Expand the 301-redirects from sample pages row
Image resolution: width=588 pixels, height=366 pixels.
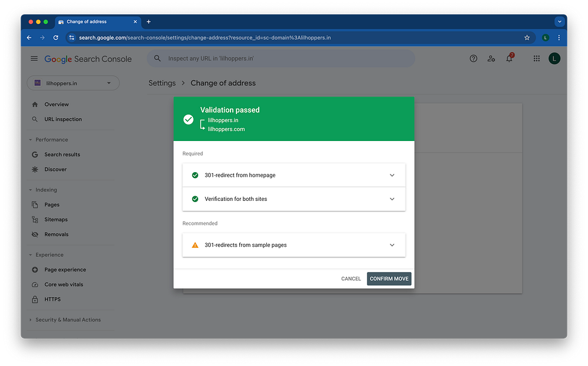[293, 245]
